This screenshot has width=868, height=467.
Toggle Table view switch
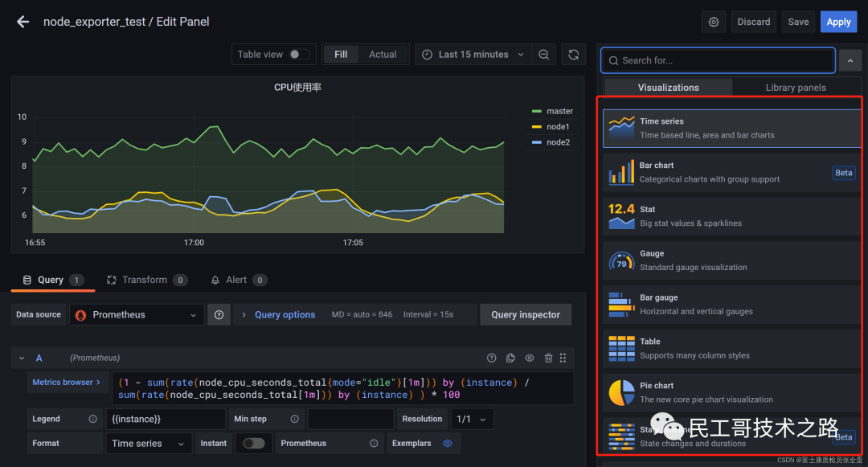coord(299,54)
